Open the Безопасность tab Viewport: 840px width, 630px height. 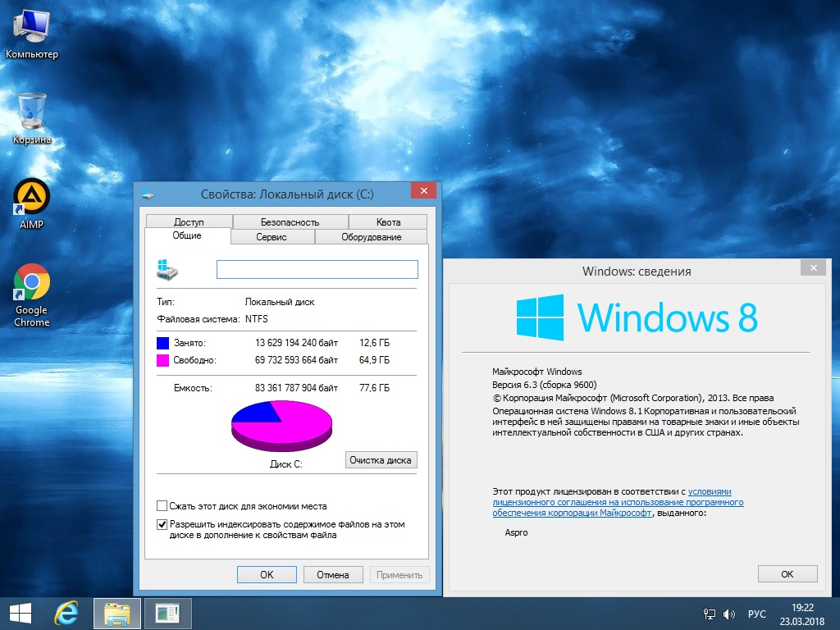pos(290,221)
